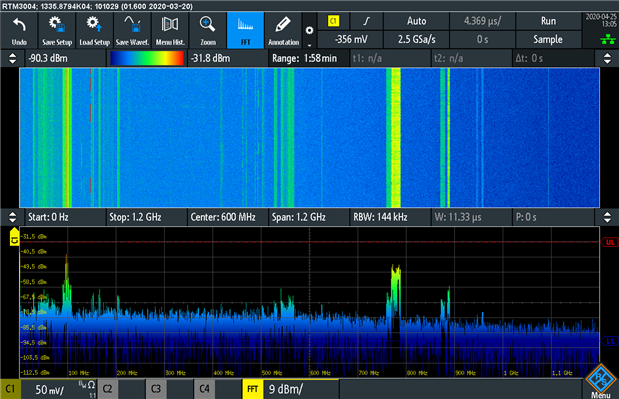This screenshot has height=399, width=619.
Task: Adjust the -90.3 dBm color minimum
Action: (x=66, y=58)
